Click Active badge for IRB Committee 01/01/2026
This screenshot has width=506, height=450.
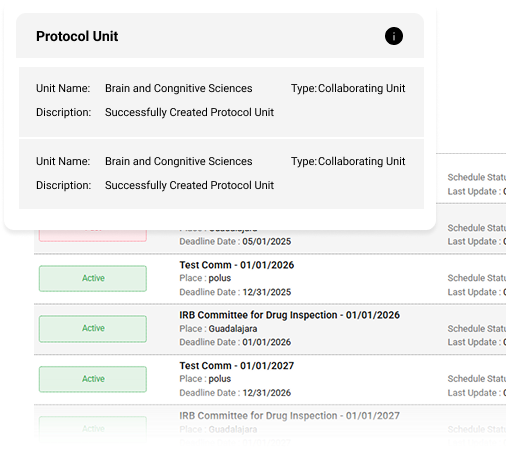(93, 329)
